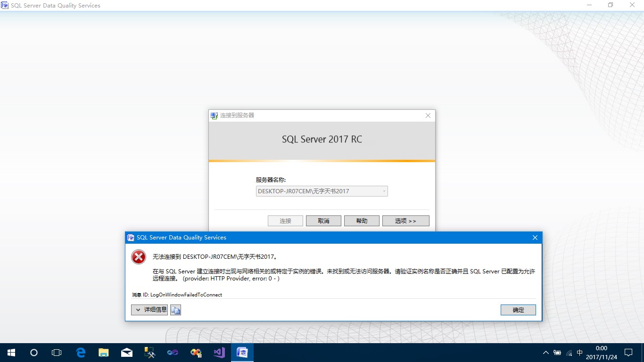Minimize the main SQL Server Data Quality Services window
Image resolution: width=644 pixels, height=362 pixels.
coord(589,5)
